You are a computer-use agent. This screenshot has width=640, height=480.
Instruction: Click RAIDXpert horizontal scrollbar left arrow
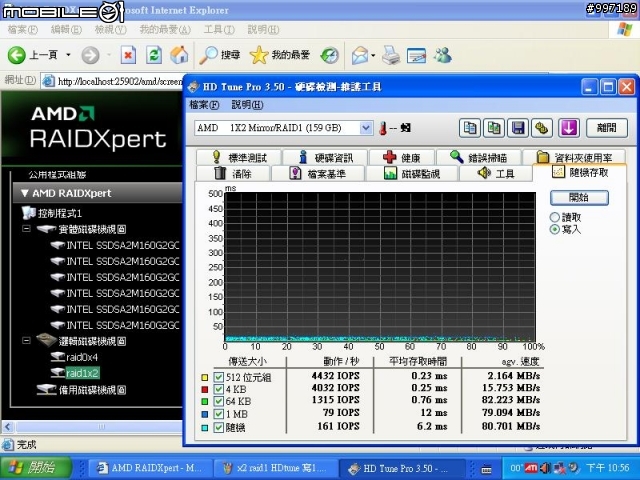(7, 427)
